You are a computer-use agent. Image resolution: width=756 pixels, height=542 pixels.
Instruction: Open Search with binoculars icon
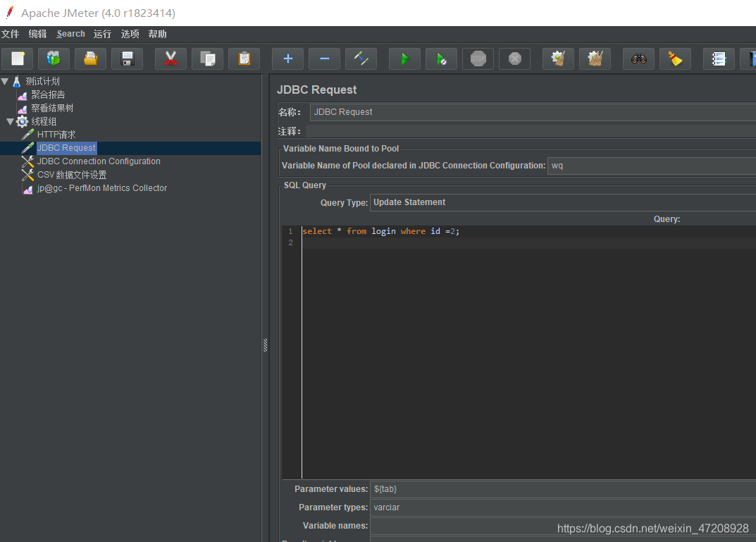[638, 58]
